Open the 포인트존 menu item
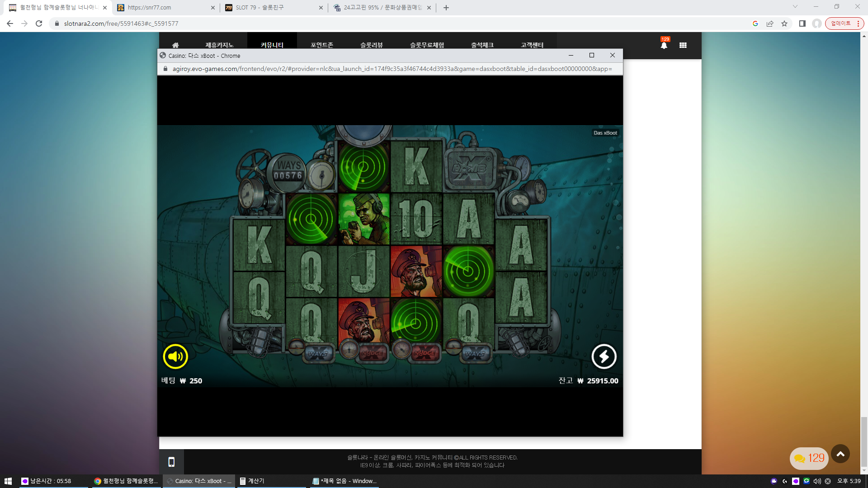Viewport: 868px width, 488px height. click(322, 45)
